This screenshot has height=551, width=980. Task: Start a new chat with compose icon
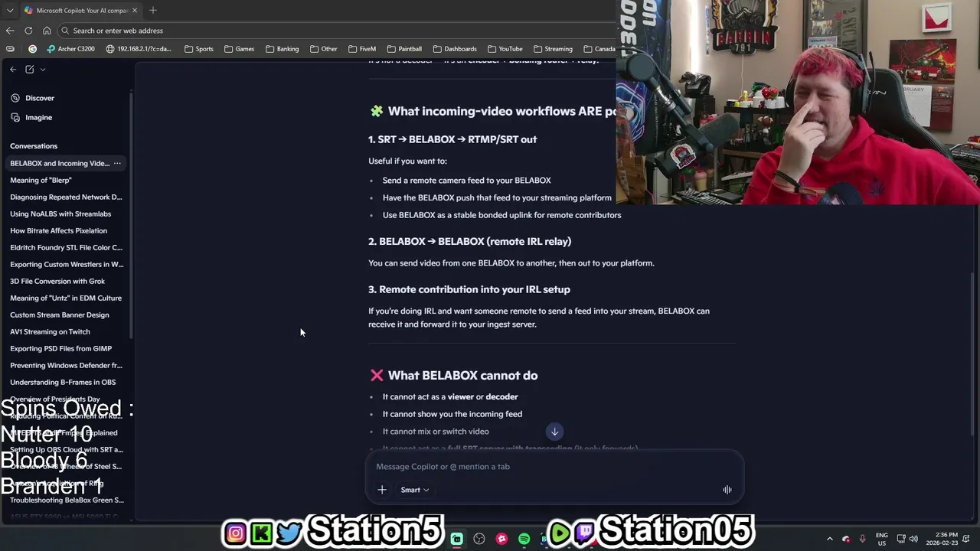pyautogui.click(x=29, y=69)
